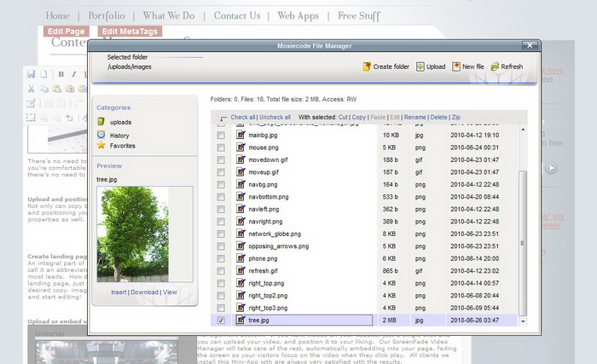Viewport: 597px width, 364px height.
Task: Click the Refresh icon in file manager
Action: click(494, 66)
